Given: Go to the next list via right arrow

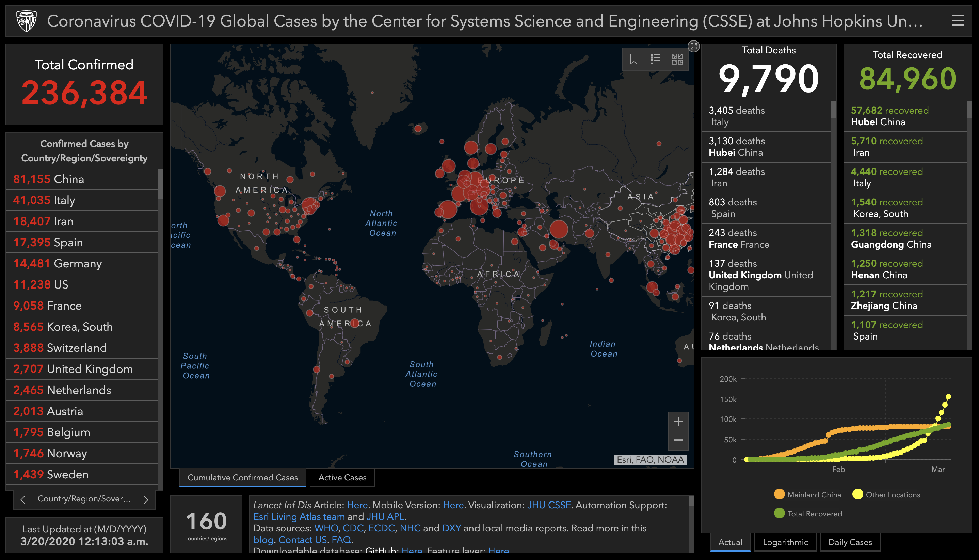Looking at the screenshot, I should pos(145,499).
